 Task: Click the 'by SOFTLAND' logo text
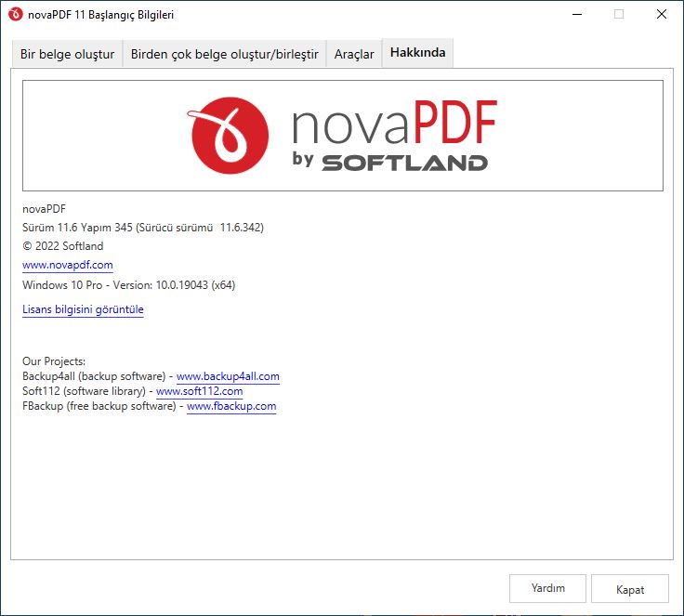coord(390,161)
